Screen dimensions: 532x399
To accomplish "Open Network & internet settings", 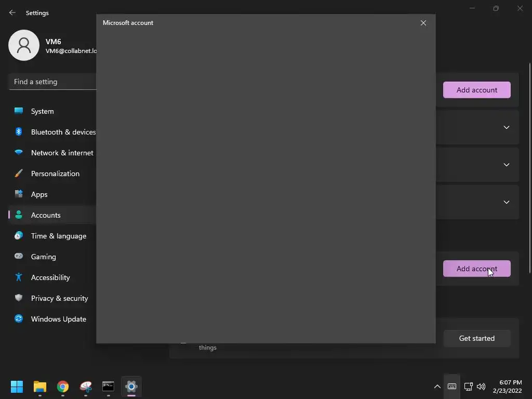I will click(52, 153).
